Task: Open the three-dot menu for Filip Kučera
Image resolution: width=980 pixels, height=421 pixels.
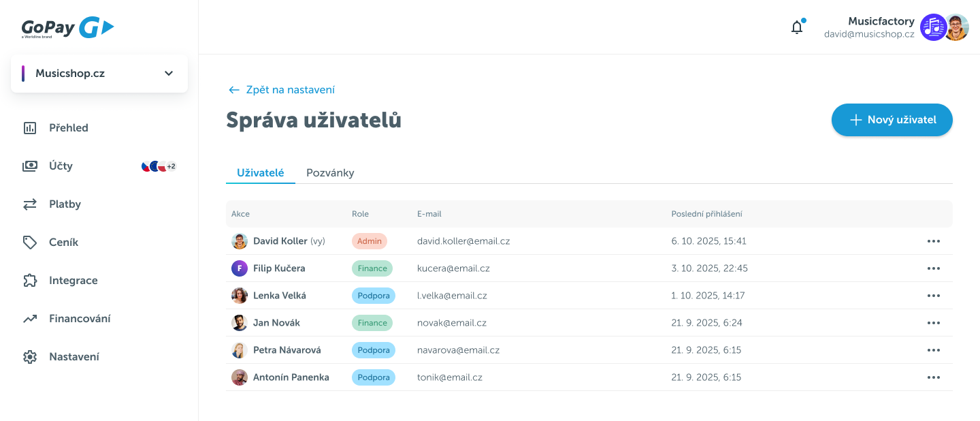Action: pyautogui.click(x=933, y=268)
